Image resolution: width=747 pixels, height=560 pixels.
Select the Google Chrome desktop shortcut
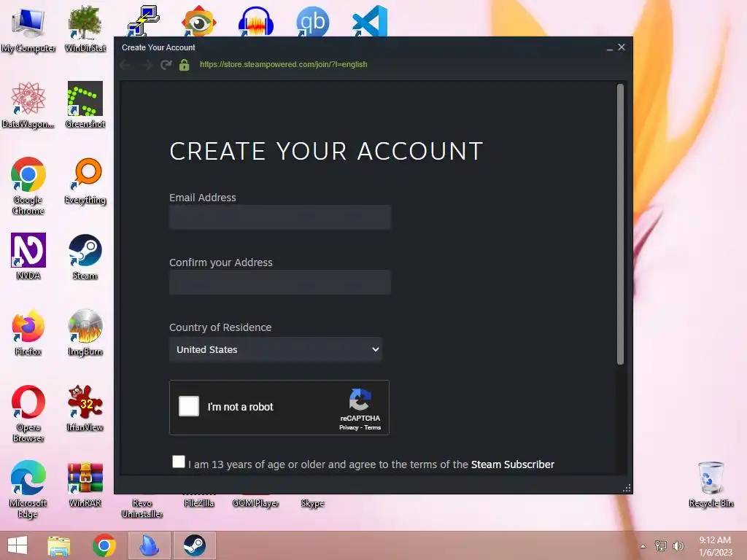[28, 186]
